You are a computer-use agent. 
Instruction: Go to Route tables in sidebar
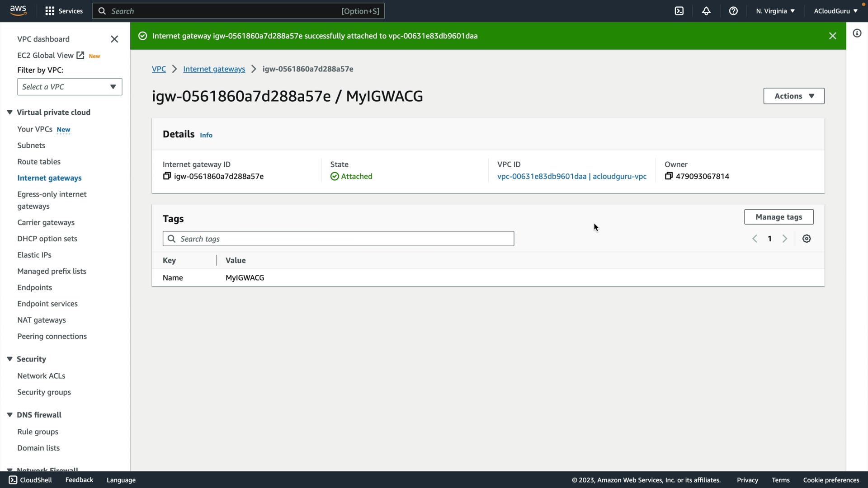pos(39,162)
